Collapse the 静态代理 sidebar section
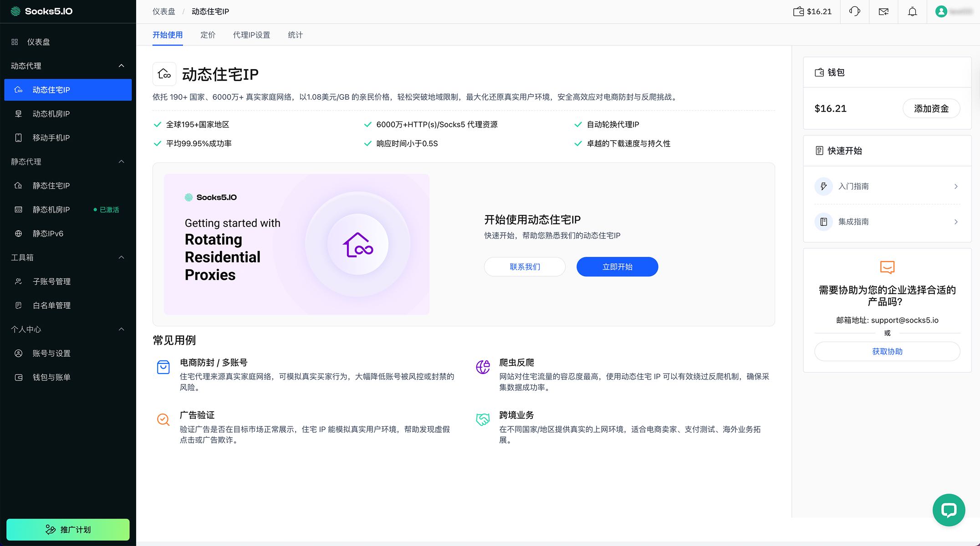 coord(121,162)
